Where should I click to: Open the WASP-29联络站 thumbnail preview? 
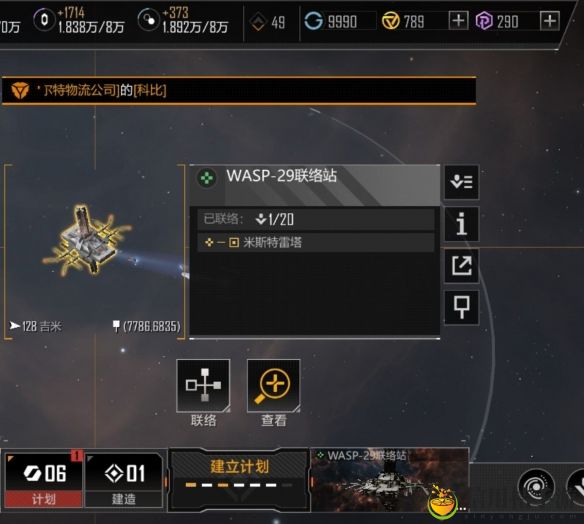[x=390, y=480]
